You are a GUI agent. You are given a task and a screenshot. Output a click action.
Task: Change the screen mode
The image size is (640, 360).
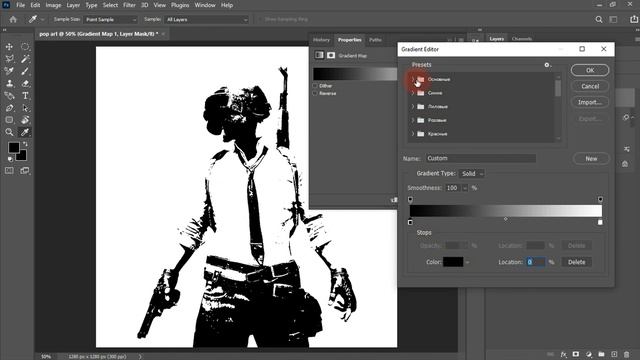click(x=25, y=171)
